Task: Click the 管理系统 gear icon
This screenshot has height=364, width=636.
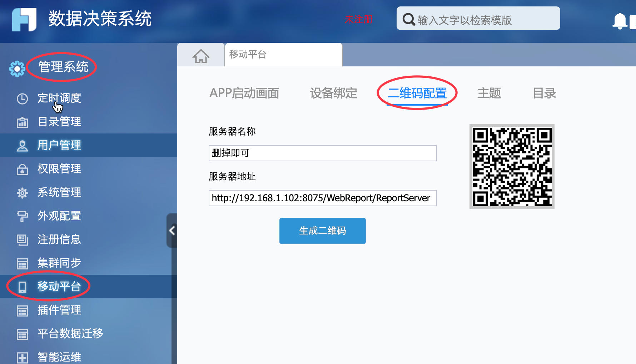Action: click(x=17, y=69)
